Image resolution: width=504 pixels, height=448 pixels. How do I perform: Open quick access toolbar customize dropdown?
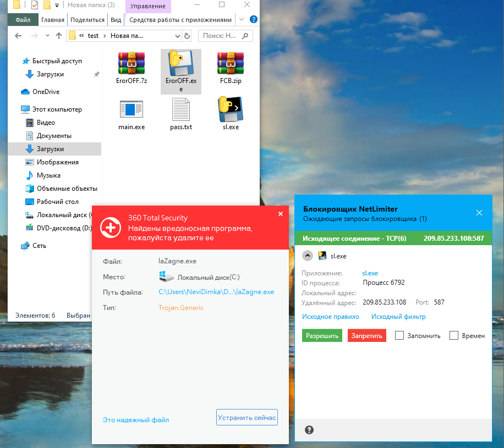57,5
